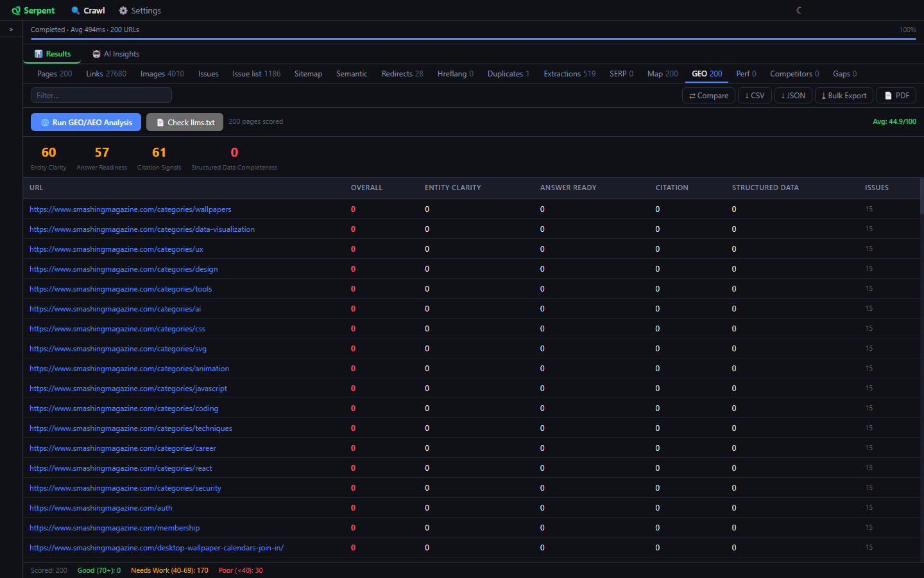
Task: Click the crawl progress bar
Action: tap(474, 39)
